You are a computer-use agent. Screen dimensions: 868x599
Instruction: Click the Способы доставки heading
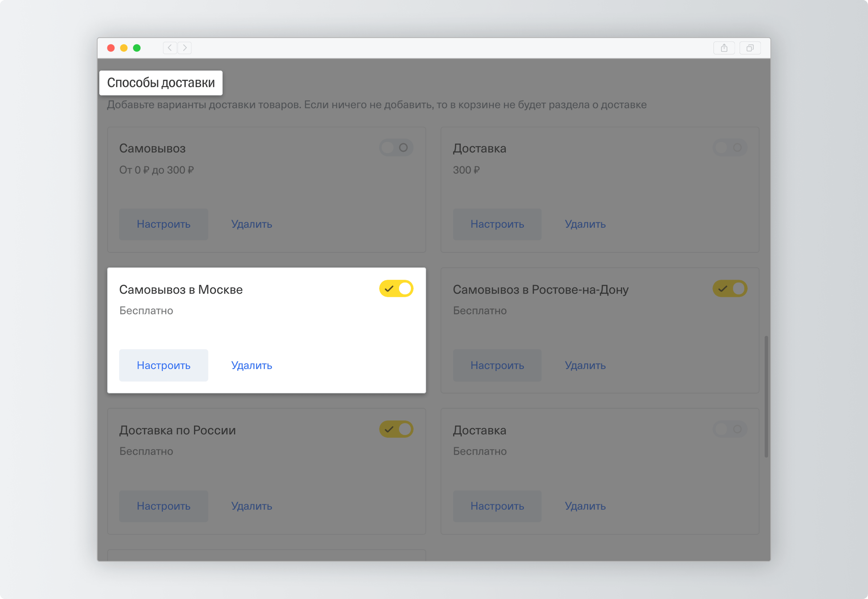tap(161, 83)
